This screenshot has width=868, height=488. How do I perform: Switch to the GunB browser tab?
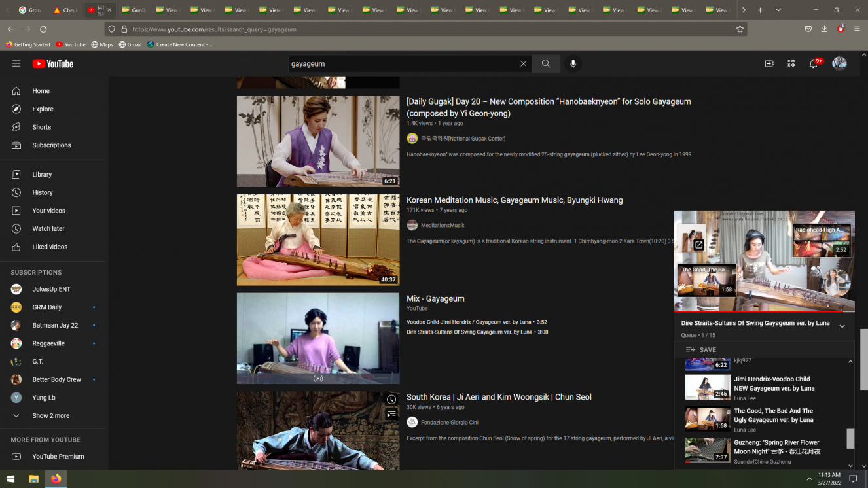pos(134,10)
